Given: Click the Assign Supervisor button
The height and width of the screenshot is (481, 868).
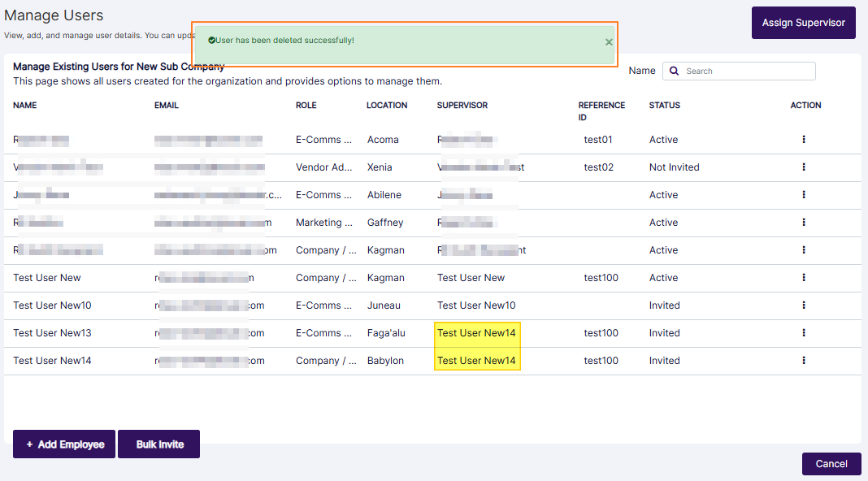Looking at the screenshot, I should pos(803,23).
